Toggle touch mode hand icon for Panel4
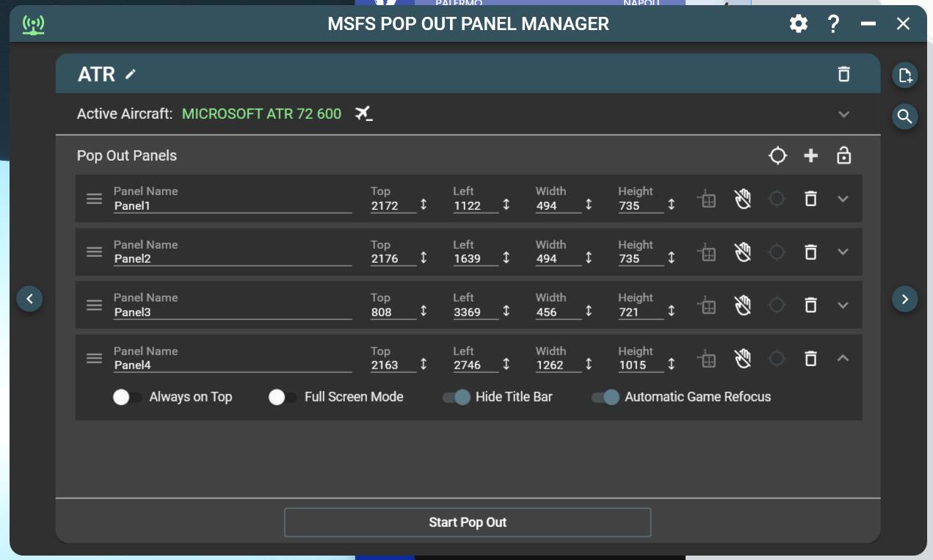Screen dimensions: 933x560 [743, 358]
